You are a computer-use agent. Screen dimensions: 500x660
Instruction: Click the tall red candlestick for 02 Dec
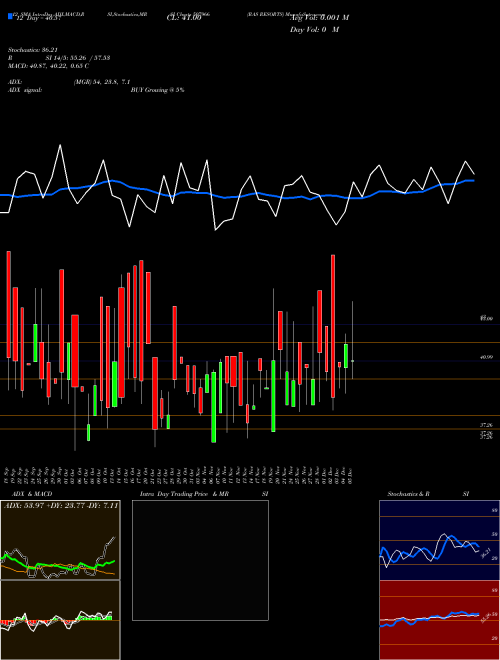pyautogui.click(x=333, y=326)
